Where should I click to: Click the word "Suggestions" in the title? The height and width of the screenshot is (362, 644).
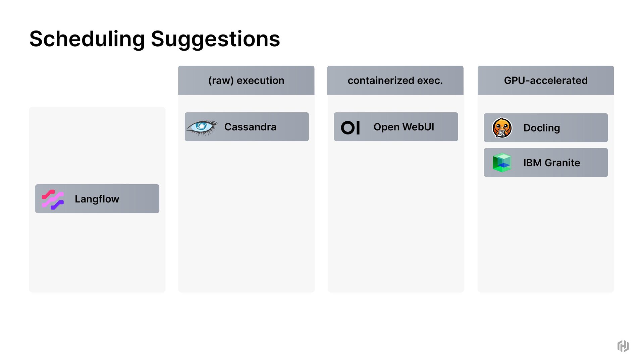click(x=215, y=39)
